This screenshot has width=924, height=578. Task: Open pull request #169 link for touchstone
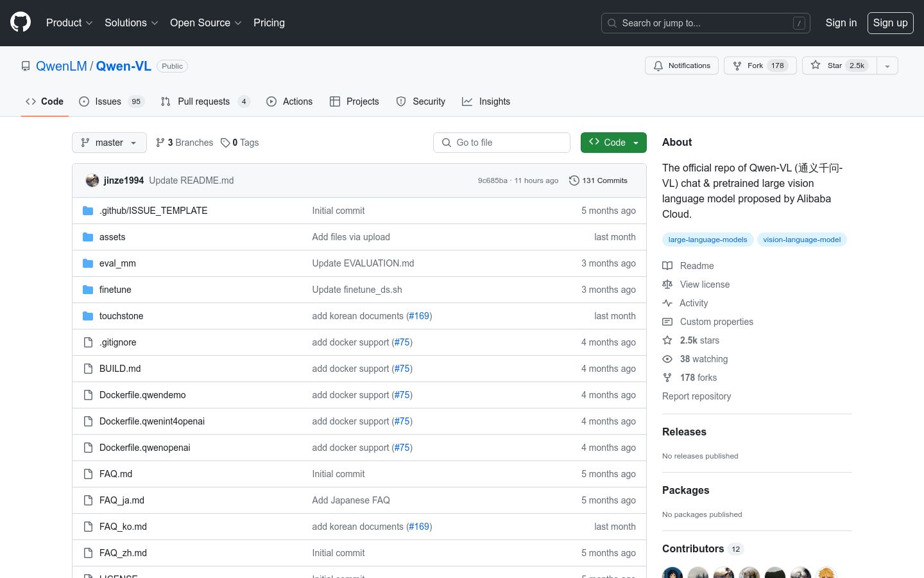(x=419, y=316)
